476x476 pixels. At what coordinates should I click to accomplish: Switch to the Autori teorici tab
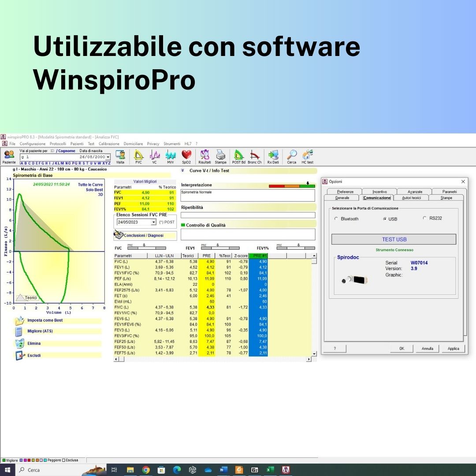pyautogui.click(x=411, y=197)
